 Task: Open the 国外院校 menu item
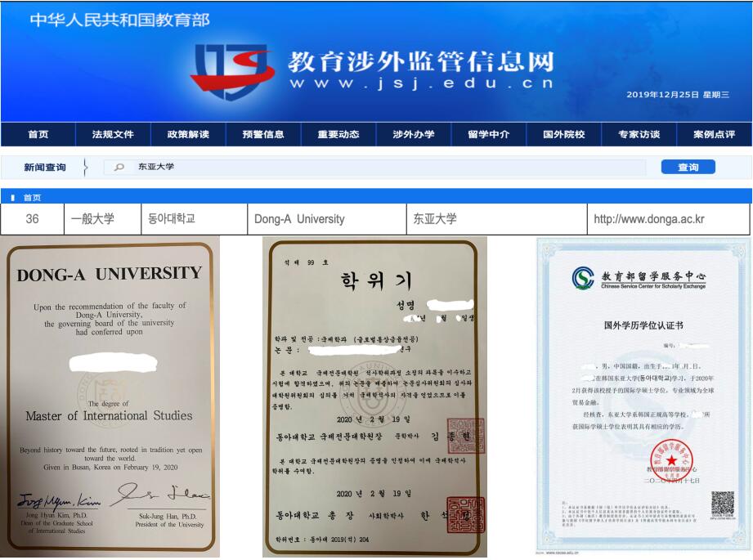click(x=564, y=134)
